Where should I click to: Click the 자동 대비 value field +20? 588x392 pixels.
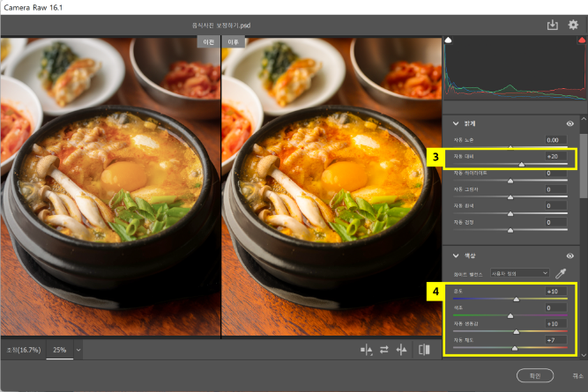point(555,156)
